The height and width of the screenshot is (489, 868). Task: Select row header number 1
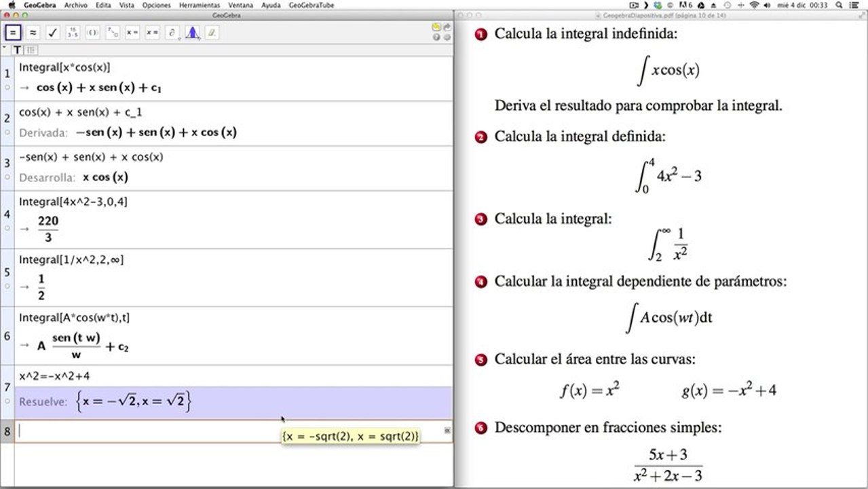(7, 73)
